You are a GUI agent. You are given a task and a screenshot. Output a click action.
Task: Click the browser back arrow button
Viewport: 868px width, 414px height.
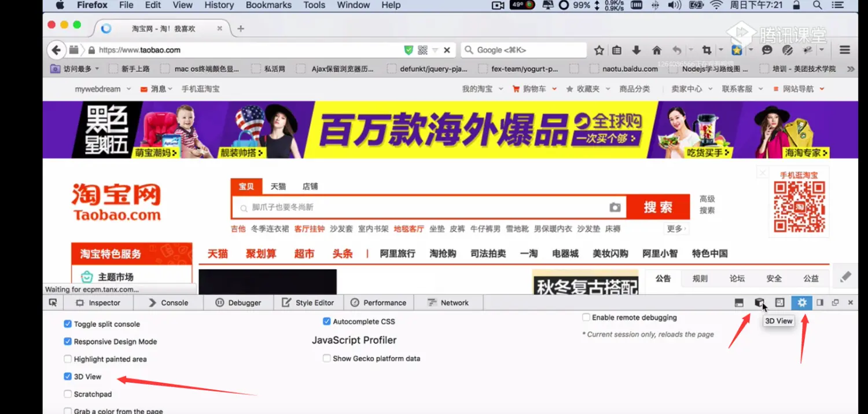coord(56,50)
